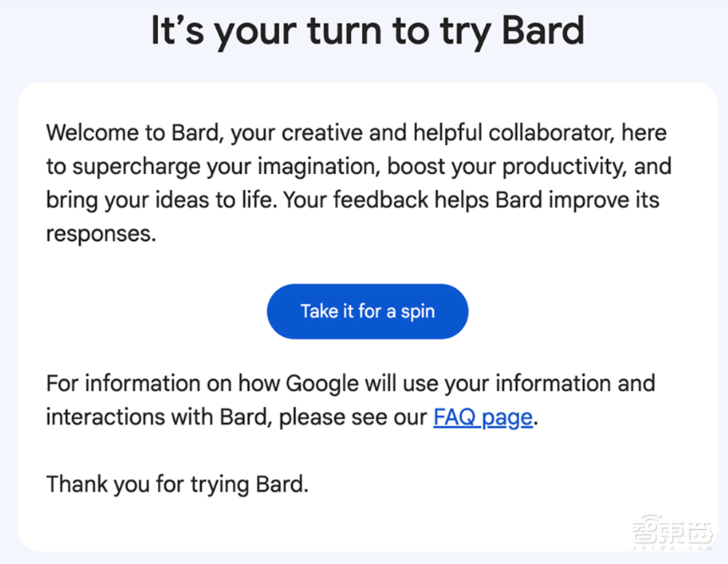The width and height of the screenshot is (728, 564).
Task: Open the FAQ page link
Action: (x=482, y=416)
